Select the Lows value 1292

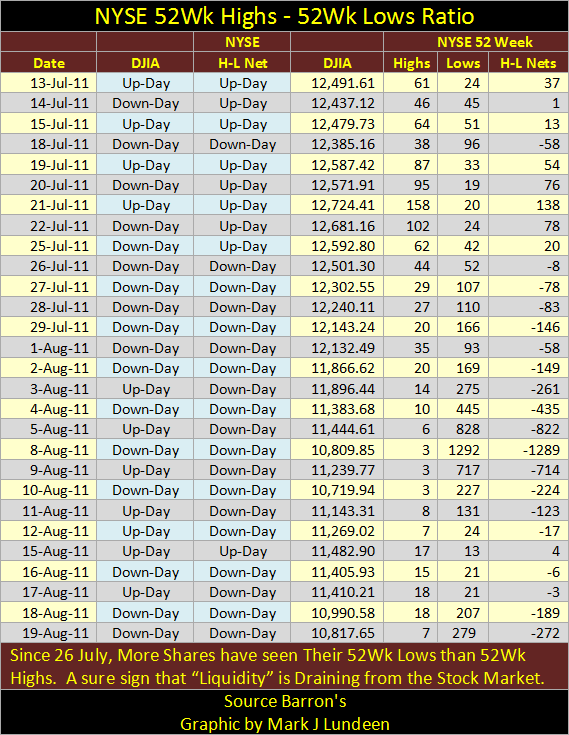pyautogui.click(x=463, y=450)
